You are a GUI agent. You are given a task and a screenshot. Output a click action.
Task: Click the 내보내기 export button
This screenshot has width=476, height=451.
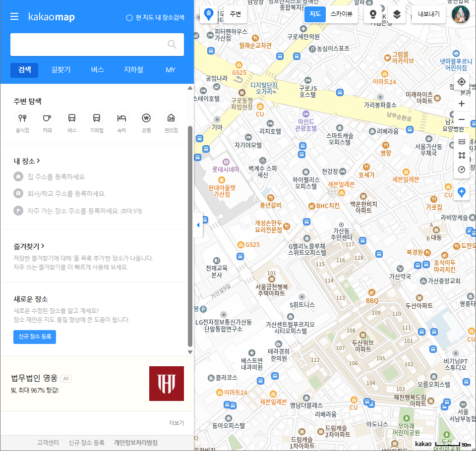(428, 14)
